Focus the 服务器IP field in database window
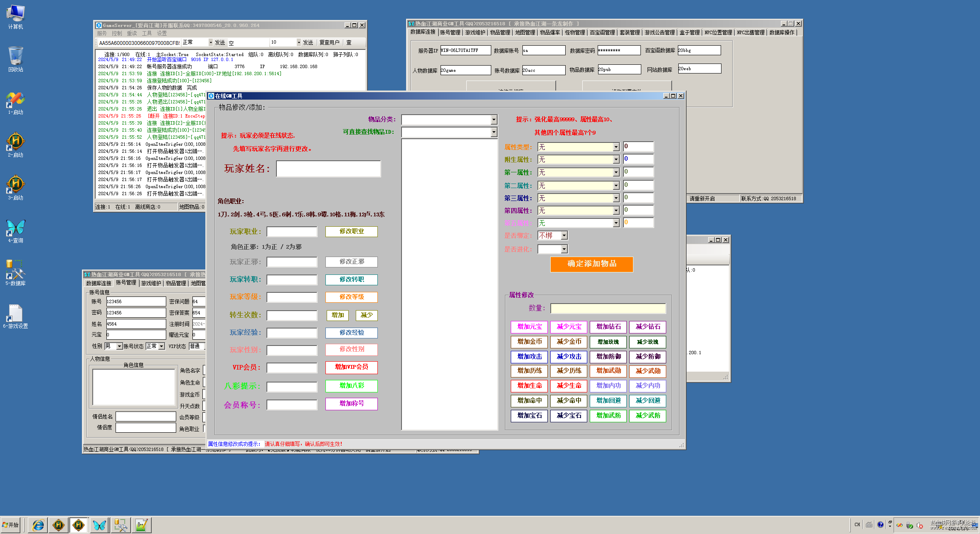Viewport: 980px width, 534px height. pos(465,51)
